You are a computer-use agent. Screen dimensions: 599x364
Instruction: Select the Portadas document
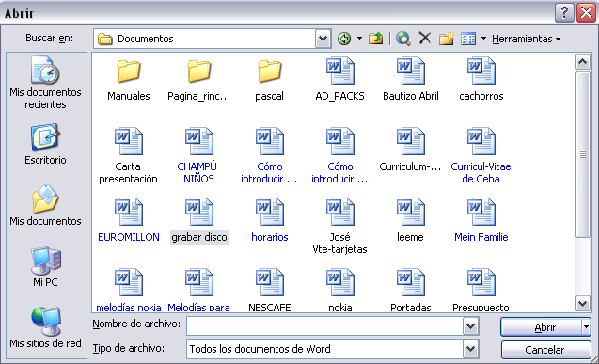pos(411,291)
